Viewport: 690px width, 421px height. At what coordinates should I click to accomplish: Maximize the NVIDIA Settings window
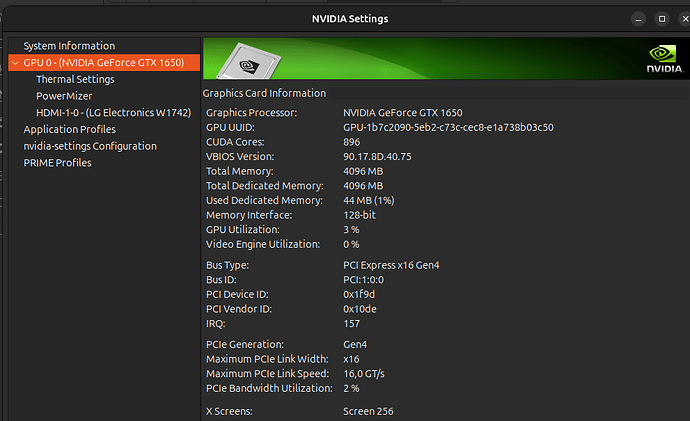(661, 18)
